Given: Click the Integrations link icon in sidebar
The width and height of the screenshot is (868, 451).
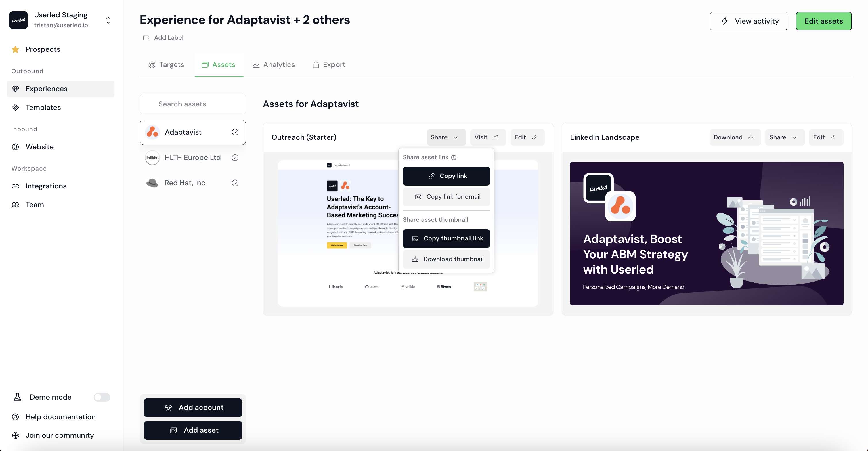Looking at the screenshot, I should pyautogui.click(x=16, y=186).
